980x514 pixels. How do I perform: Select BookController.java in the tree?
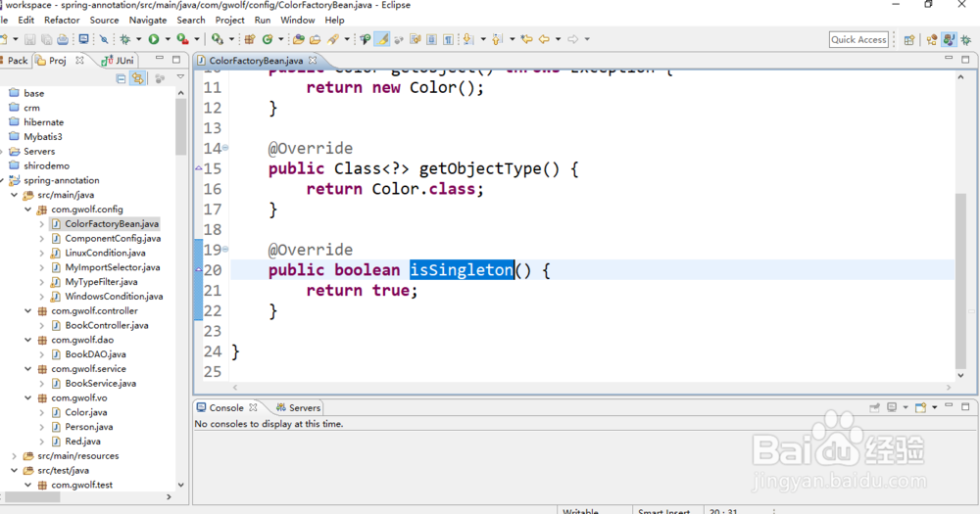(106, 325)
